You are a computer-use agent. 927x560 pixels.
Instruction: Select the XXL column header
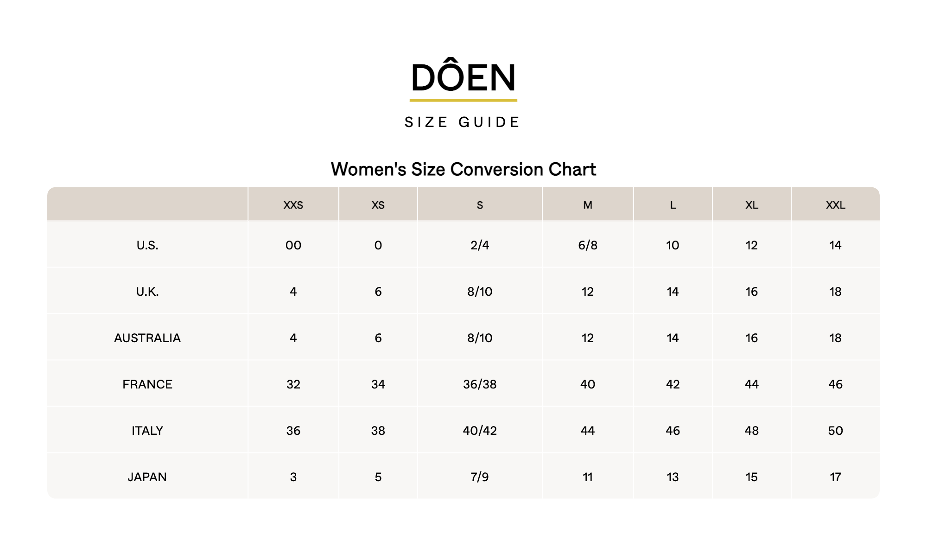point(836,205)
